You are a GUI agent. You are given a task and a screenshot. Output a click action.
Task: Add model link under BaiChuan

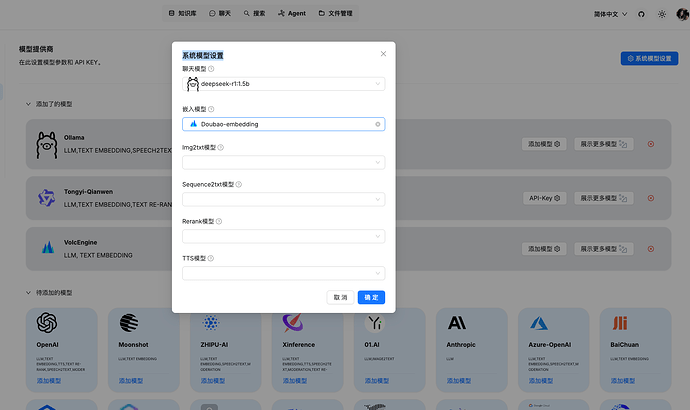623,381
